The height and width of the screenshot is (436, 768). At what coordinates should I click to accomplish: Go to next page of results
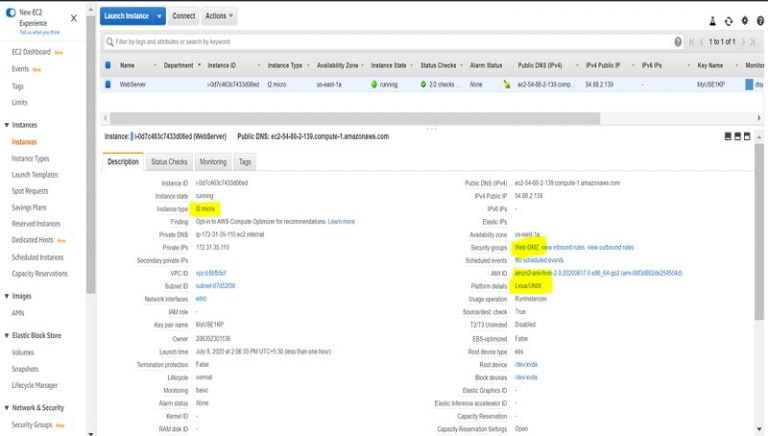click(x=743, y=42)
